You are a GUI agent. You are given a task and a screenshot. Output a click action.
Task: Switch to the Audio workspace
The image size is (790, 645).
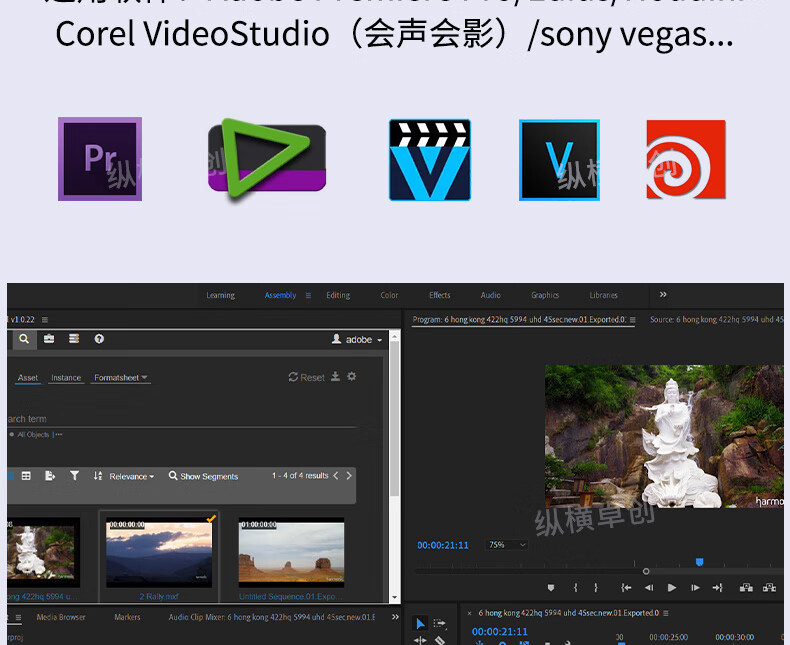pyautogui.click(x=490, y=295)
